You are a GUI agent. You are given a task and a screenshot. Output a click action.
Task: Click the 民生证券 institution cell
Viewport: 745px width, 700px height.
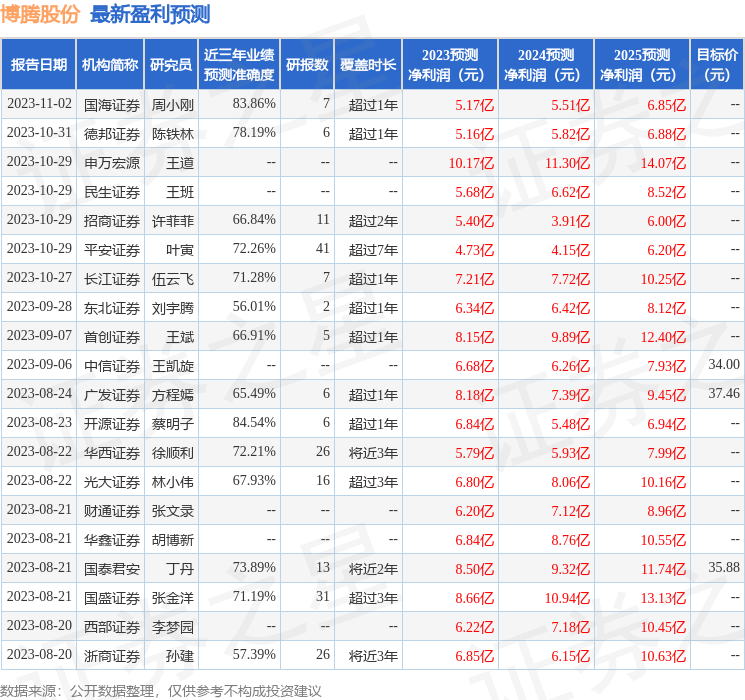point(112,192)
